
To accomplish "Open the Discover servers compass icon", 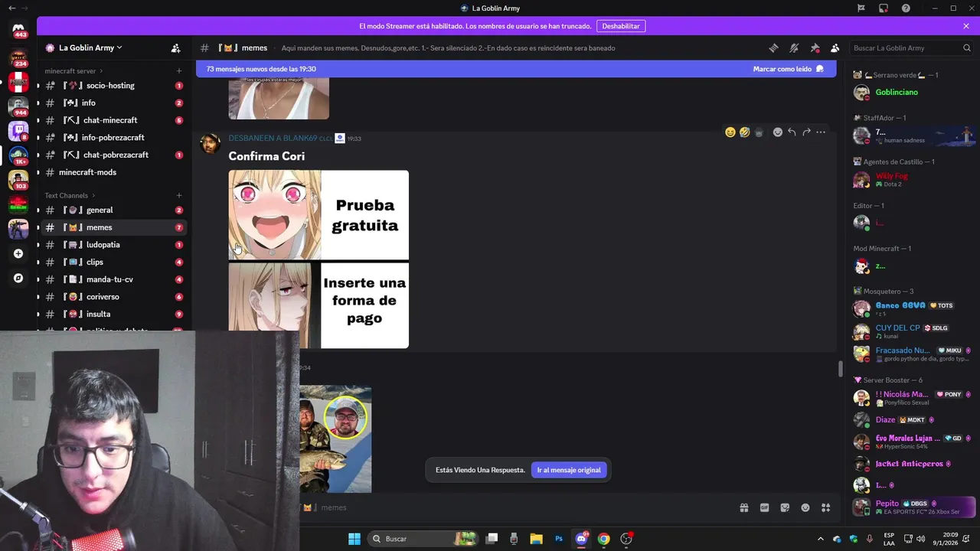I will tap(18, 279).
